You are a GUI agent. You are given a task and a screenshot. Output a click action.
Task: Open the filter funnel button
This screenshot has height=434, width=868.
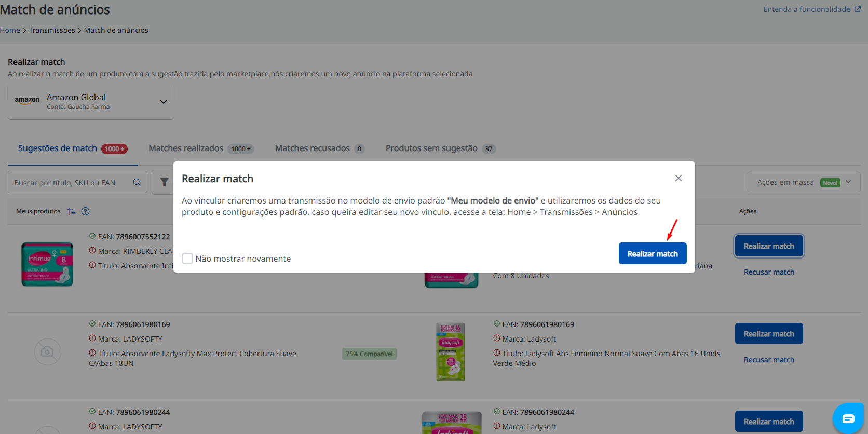pyautogui.click(x=164, y=182)
